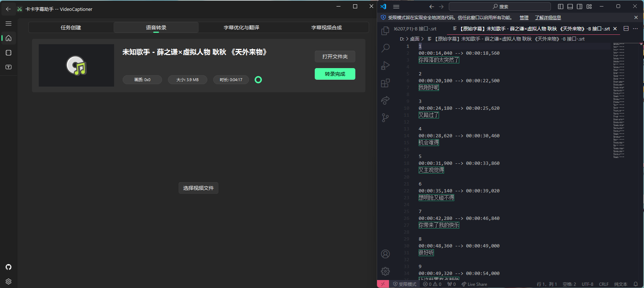Viewport: 644px width, 288px height.
Task: Open the subtitle style icon in VideoCaptioner sidebar
Action: point(9,67)
